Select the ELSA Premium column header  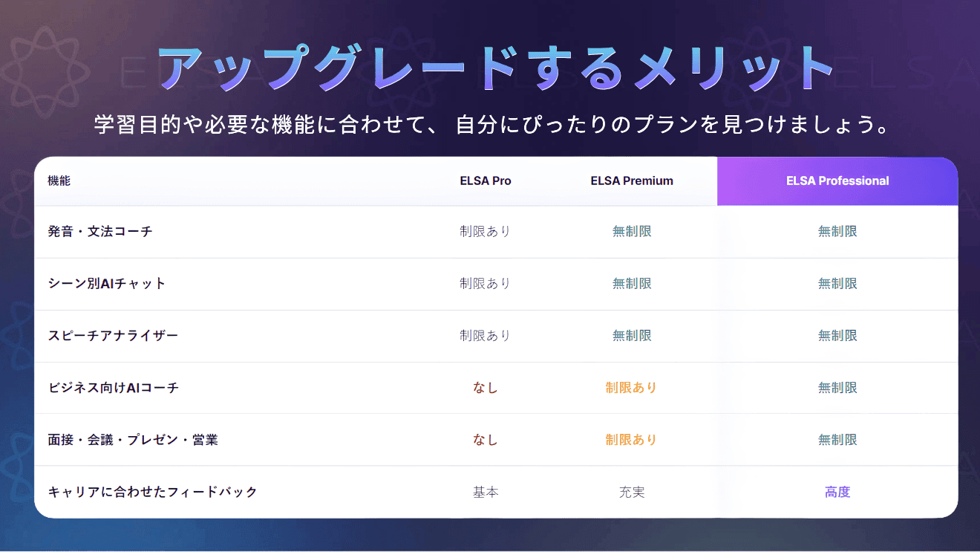tap(632, 181)
